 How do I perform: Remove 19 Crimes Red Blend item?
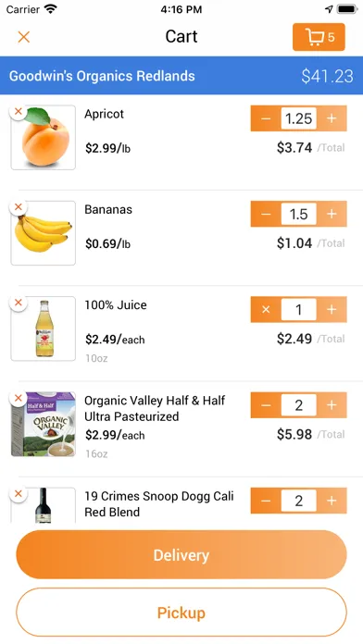click(19, 494)
